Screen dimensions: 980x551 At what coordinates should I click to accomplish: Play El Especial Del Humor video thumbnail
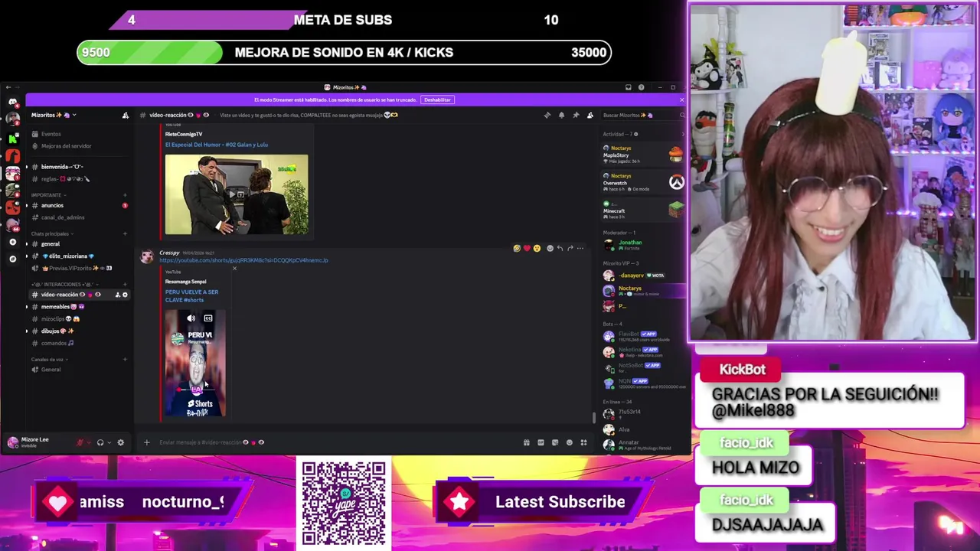237,194
